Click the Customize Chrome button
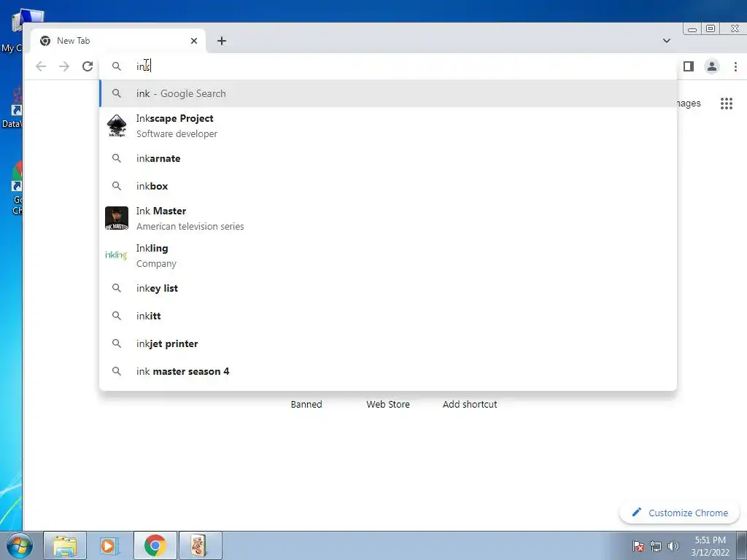747x560 pixels. tap(679, 513)
